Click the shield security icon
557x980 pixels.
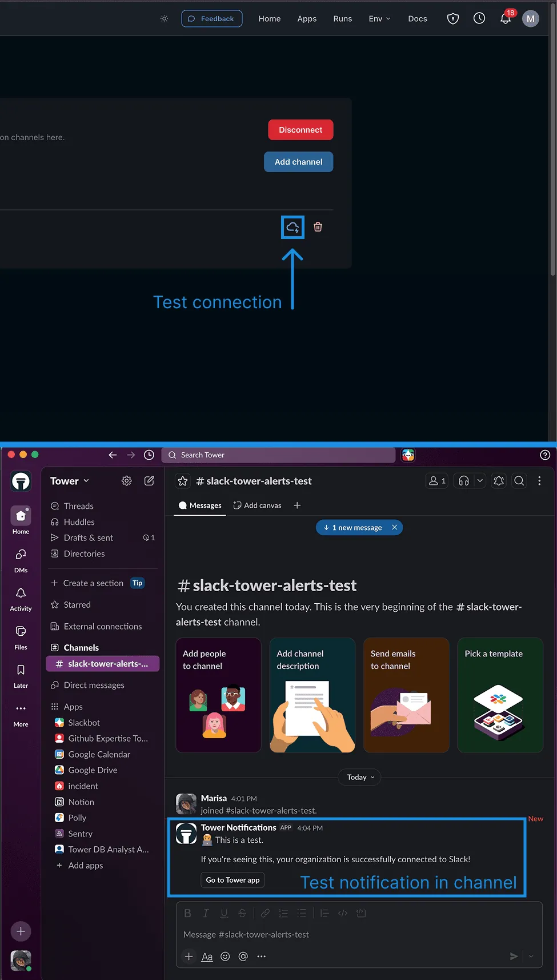[453, 19]
